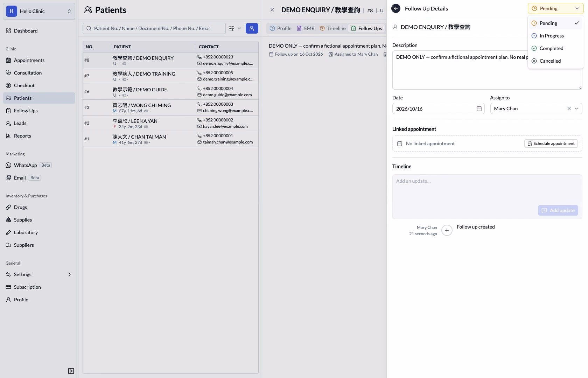Collapse the sidebar with the panel icon
This screenshot has width=588, height=378.
71,371
